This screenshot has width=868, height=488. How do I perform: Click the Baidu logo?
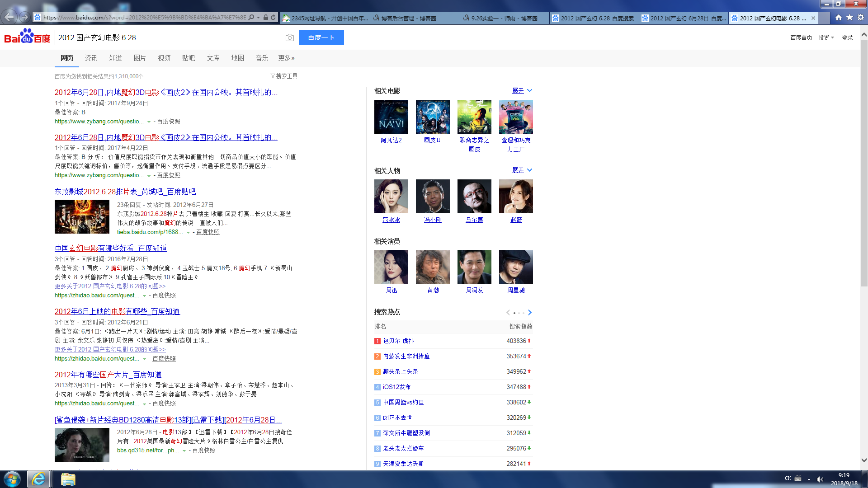[27, 37]
